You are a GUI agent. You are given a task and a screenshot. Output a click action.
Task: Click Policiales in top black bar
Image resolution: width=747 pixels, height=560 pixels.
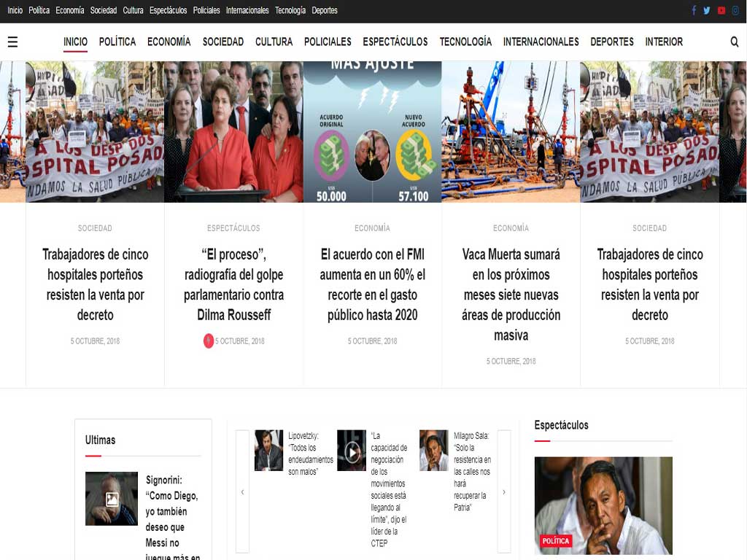[206, 10]
